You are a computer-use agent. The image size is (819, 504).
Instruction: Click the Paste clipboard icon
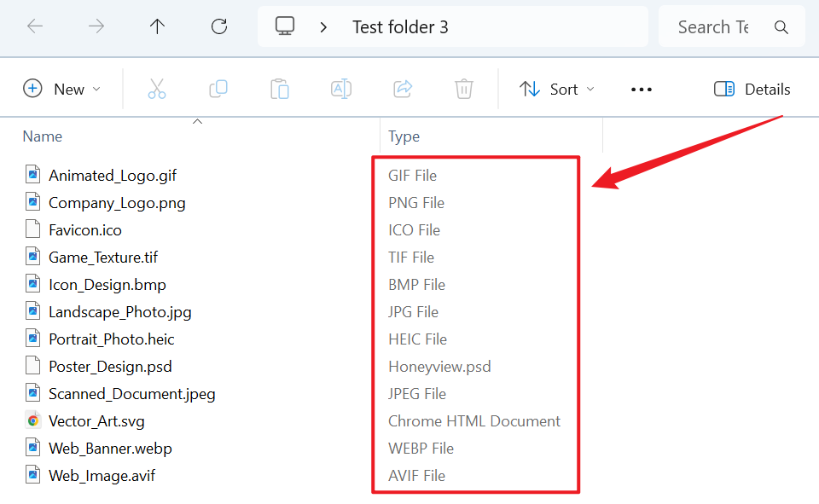(280, 89)
